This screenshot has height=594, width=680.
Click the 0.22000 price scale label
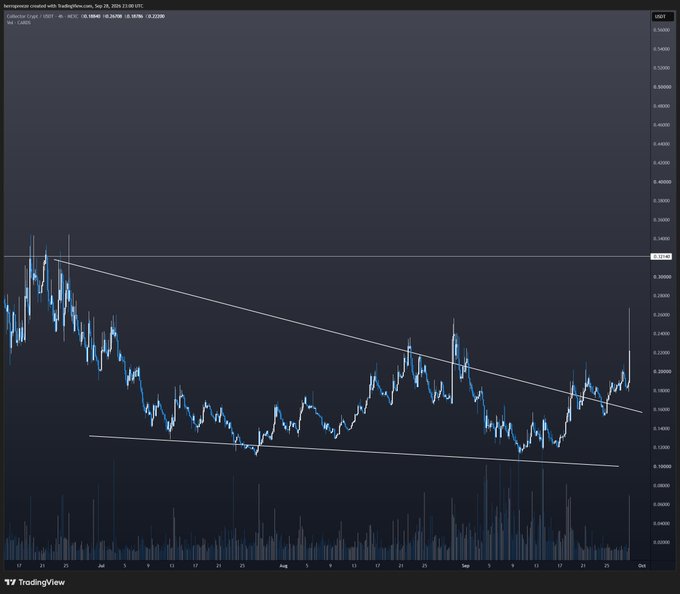[661, 353]
